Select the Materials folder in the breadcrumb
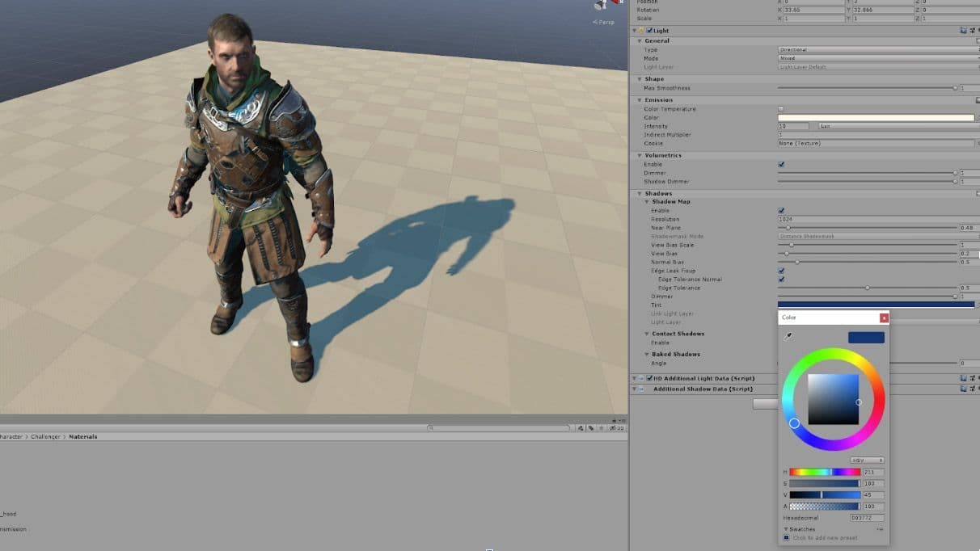 [82, 436]
